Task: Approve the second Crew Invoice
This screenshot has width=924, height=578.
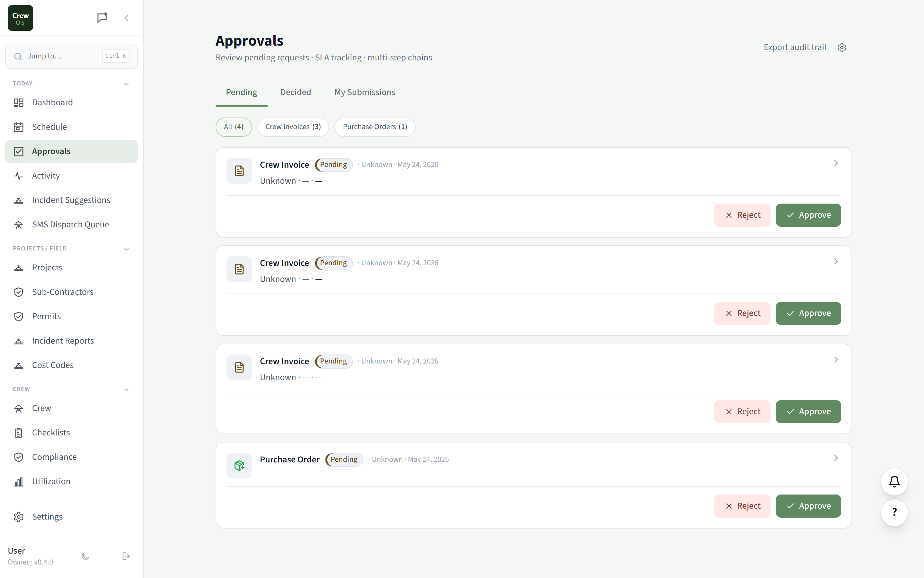Action: [x=808, y=313]
